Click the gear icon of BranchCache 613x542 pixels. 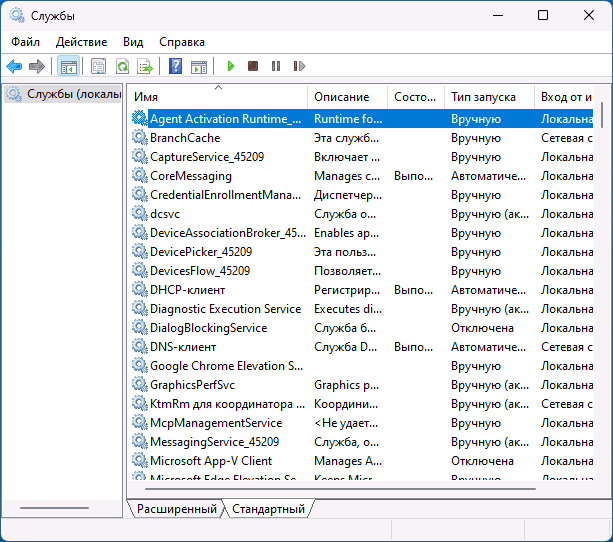140,137
